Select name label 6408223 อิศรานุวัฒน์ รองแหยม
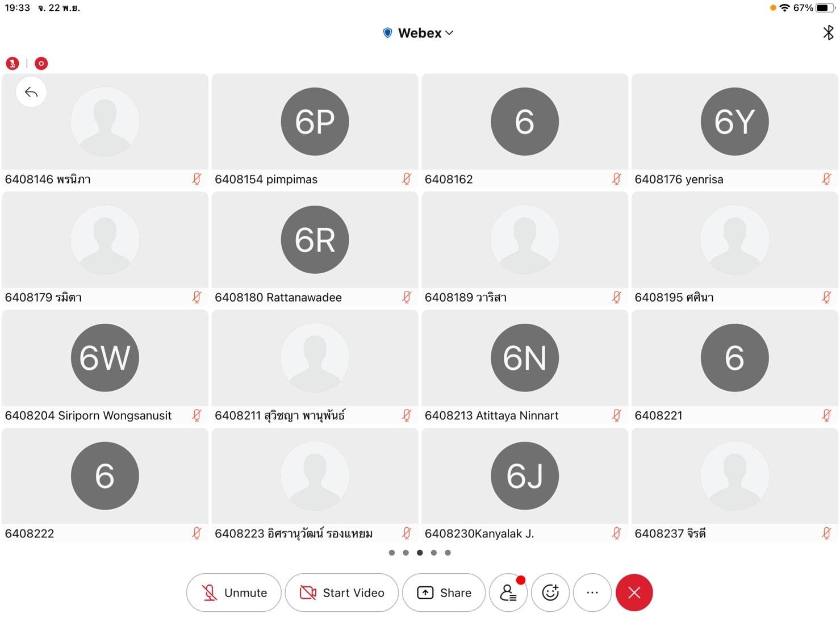 tap(294, 533)
